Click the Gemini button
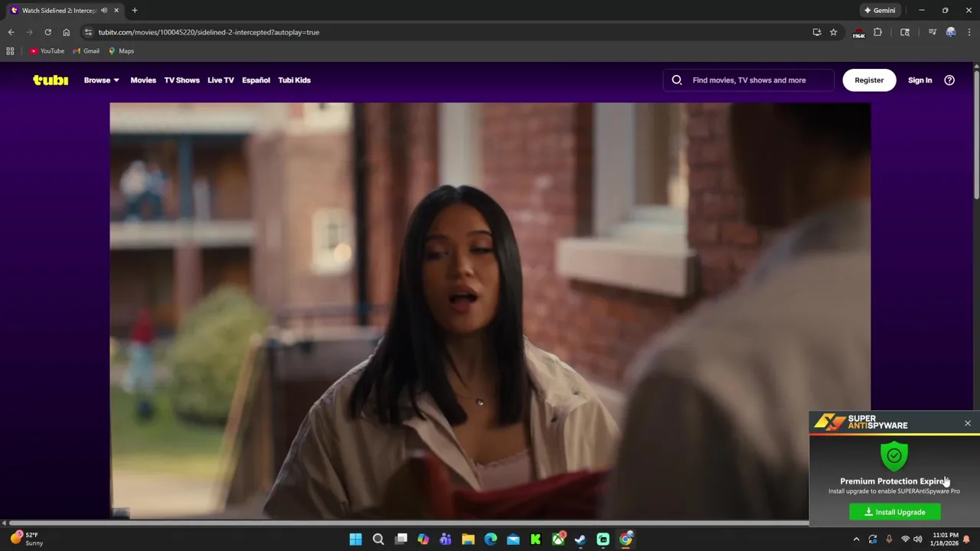Viewport: 980px width, 551px height. coord(880,10)
